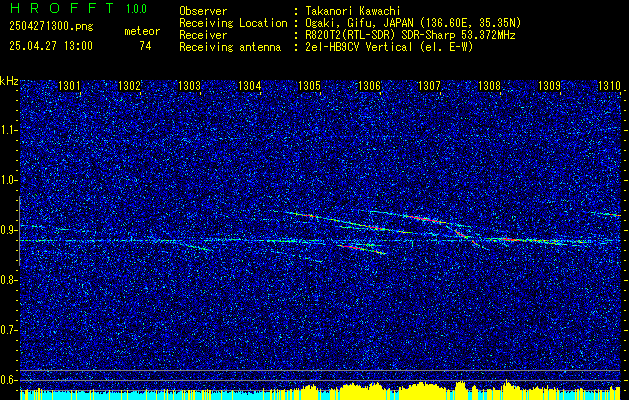Click the 1.1 kHz frequency axis label
This screenshot has height=400, width=629.
point(8,130)
